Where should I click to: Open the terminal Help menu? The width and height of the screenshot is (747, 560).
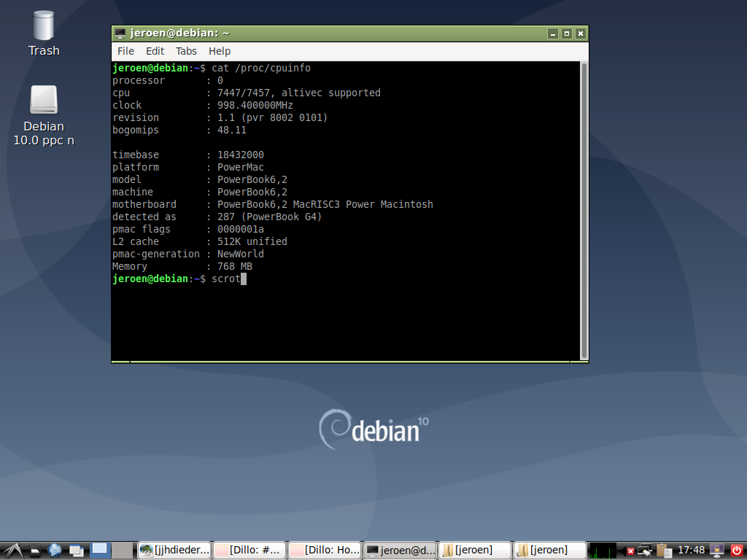[220, 51]
